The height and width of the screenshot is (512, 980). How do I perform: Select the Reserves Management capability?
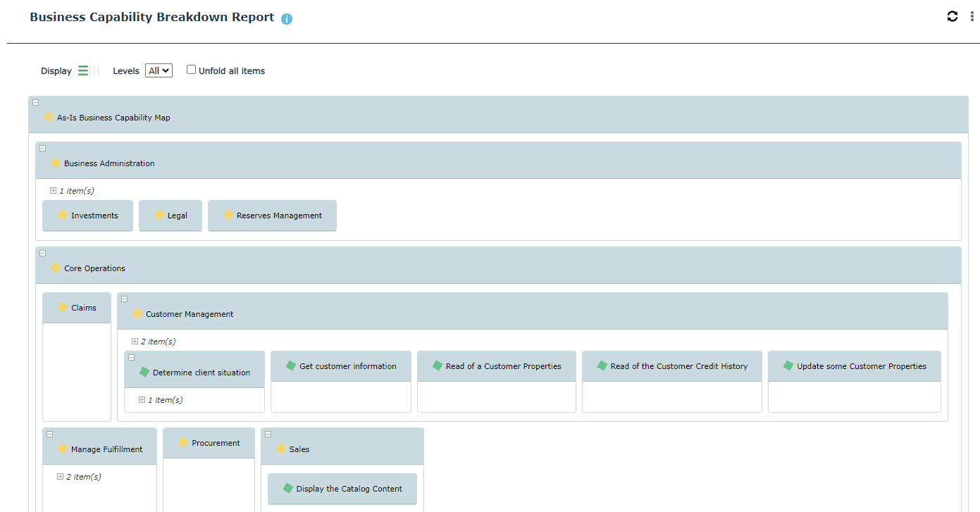coord(279,216)
